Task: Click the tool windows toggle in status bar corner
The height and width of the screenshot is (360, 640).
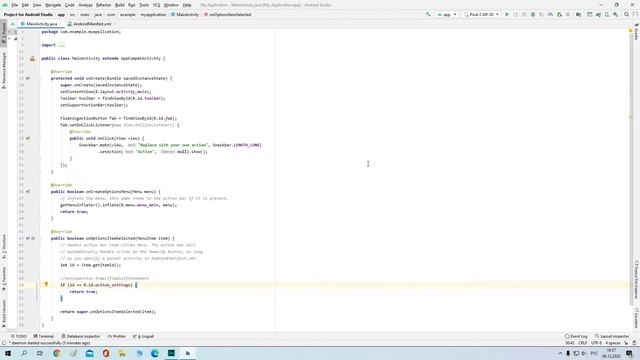Action: tap(4, 343)
